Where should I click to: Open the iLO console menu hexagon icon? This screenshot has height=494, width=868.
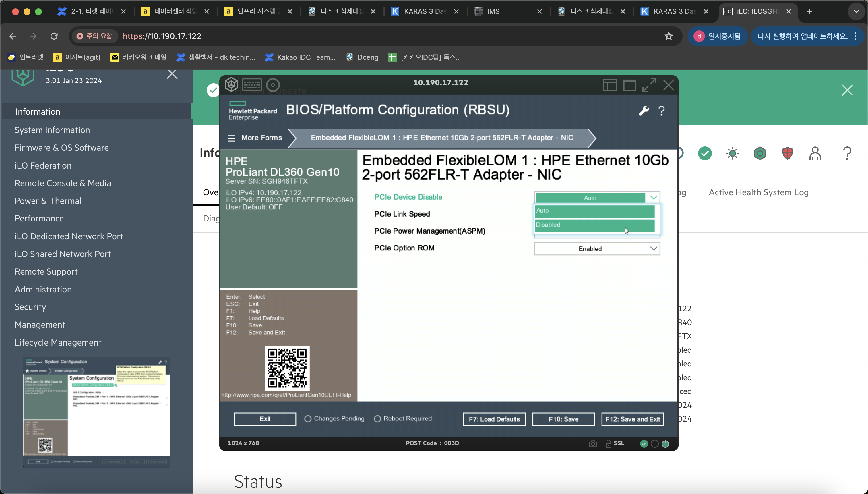point(231,84)
